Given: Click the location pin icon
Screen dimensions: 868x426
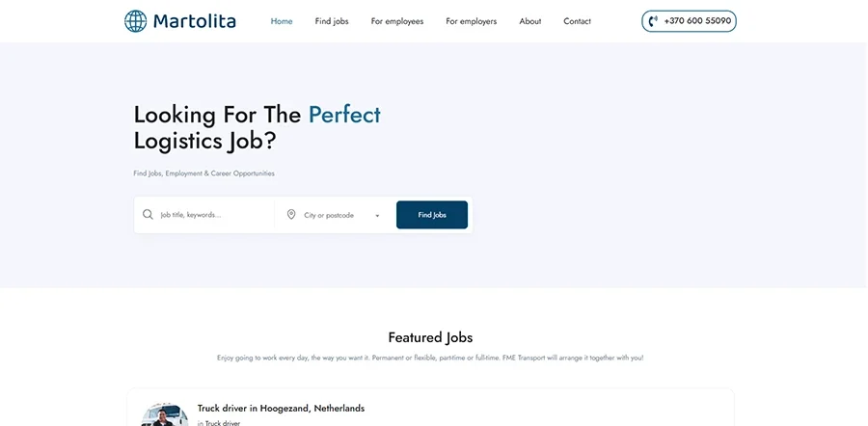Looking at the screenshot, I should tap(291, 215).
